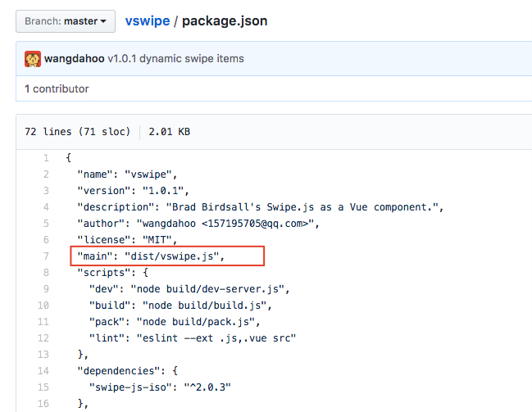Select line number 4
The height and width of the screenshot is (412, 532).
(x=46, y=207)
